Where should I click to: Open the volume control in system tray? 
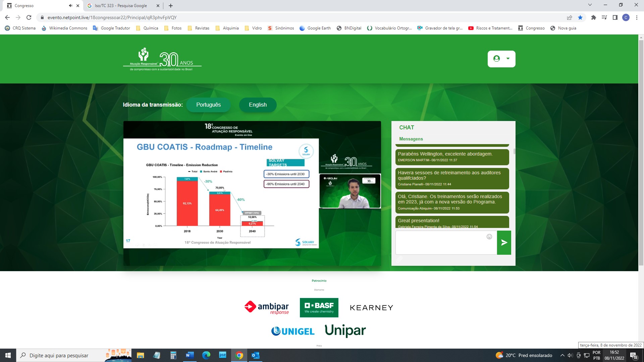click(570, 355)
